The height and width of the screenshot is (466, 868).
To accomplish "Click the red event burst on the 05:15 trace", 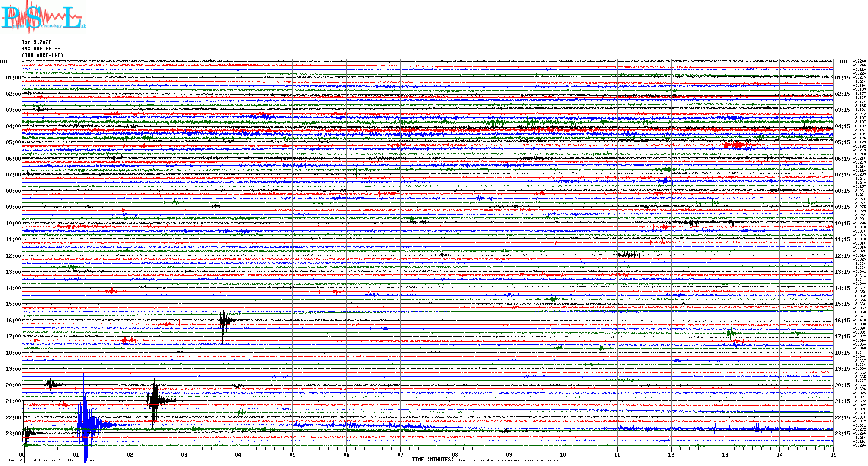I will click(x=735, y=144).
